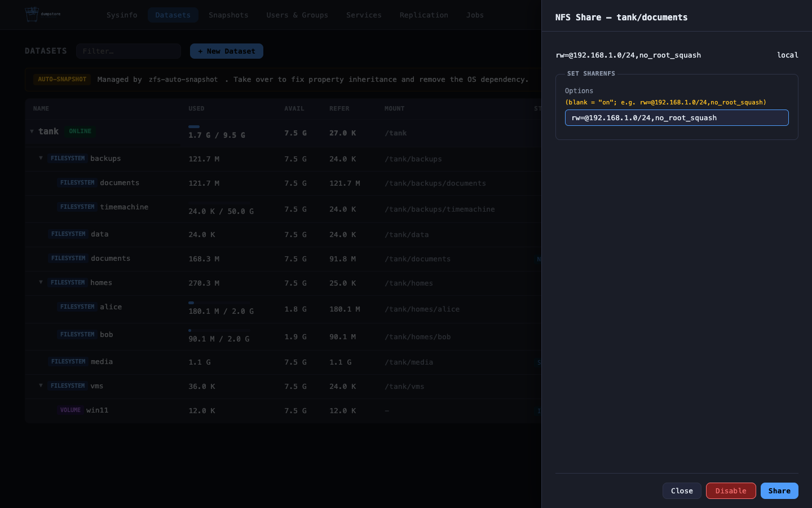The image size is (812, 508).
Task: Go to Users & Groups tab
Action: [x=297, y=15]
